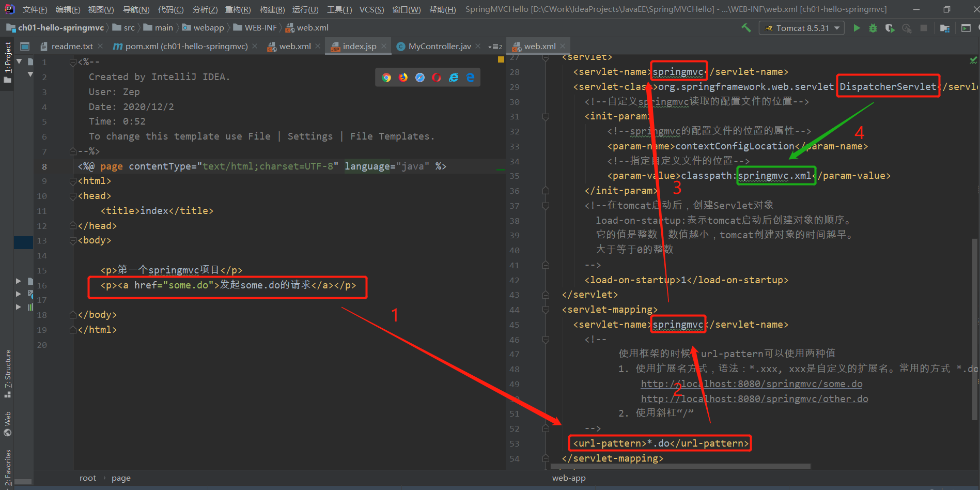Viewport: 980px width, 490px height.
Task: Collapse the second project tree node
Action: click(30, 75)
